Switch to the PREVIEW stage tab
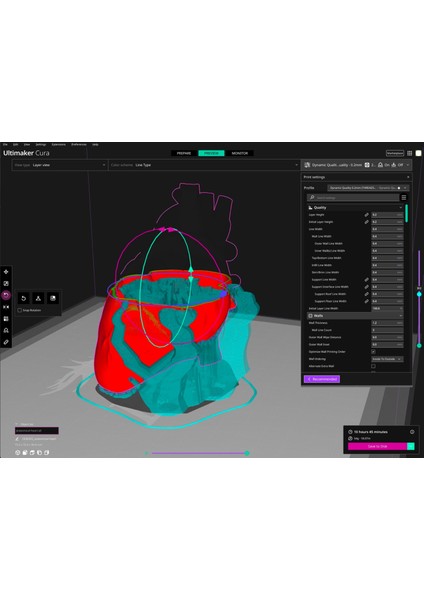This screenshot has width=424, height=600. click(211, 153)
